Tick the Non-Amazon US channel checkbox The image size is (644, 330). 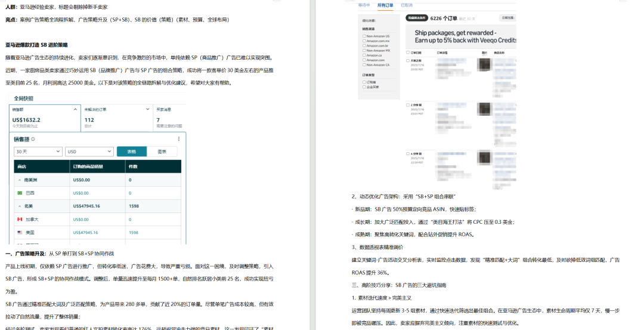tap(364, 36)
